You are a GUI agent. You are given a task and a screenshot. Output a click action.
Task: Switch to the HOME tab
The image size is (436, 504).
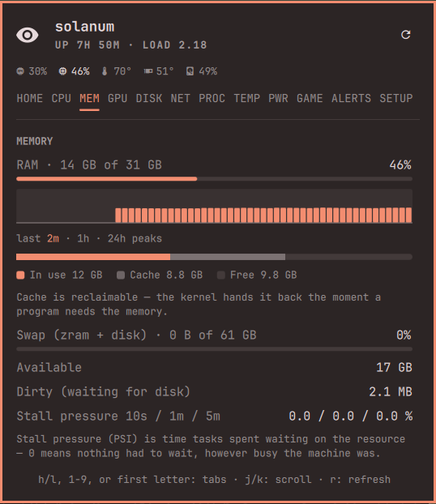[x=30, y=98]
